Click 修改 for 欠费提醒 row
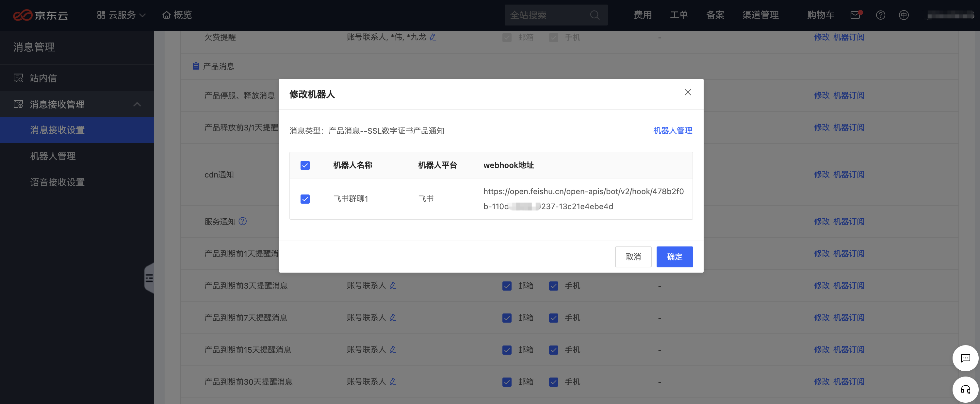 (822, 37)
